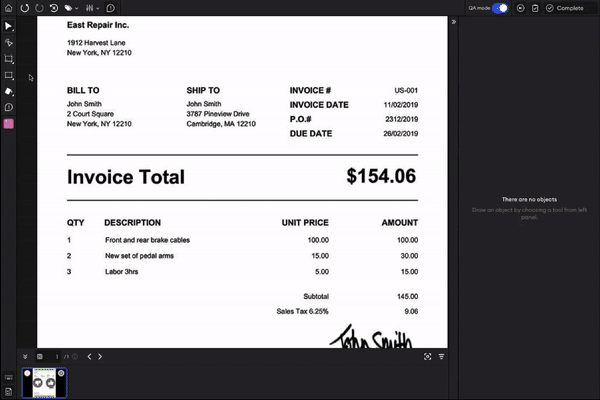
Task: Select the fill bucket tool
Action: pyautogui.click(x=8, y=91)
